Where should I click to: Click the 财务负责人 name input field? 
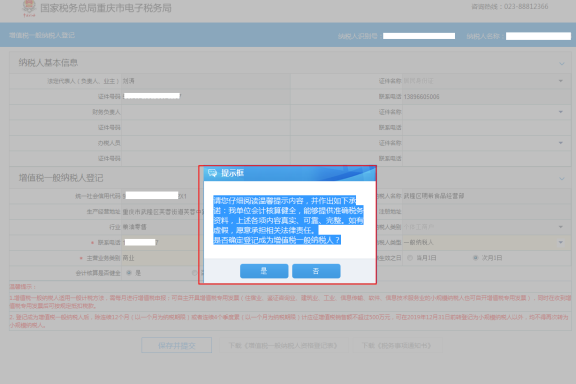point(206,112)
